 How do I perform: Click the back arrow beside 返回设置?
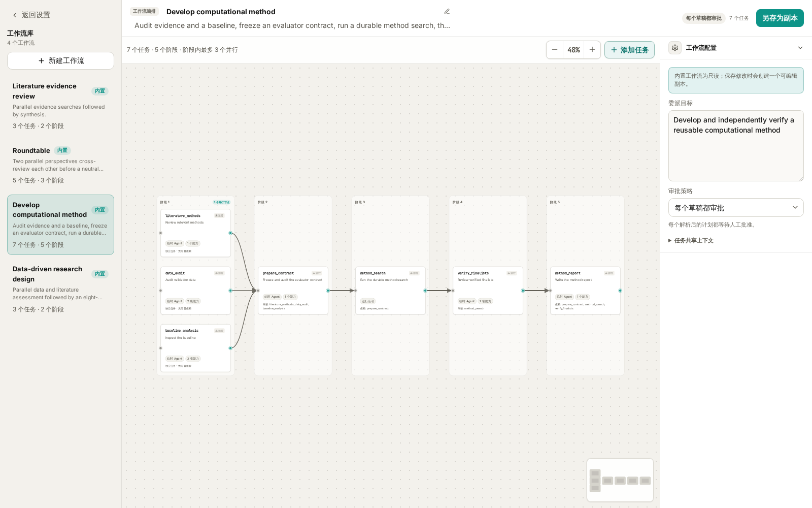click(x=15, y=15)
